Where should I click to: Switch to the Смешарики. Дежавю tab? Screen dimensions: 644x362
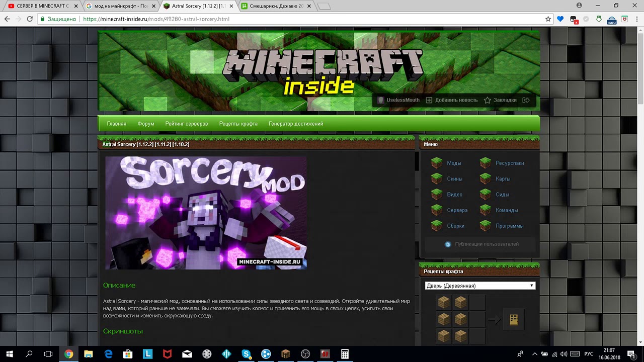(x=276, y=6)
